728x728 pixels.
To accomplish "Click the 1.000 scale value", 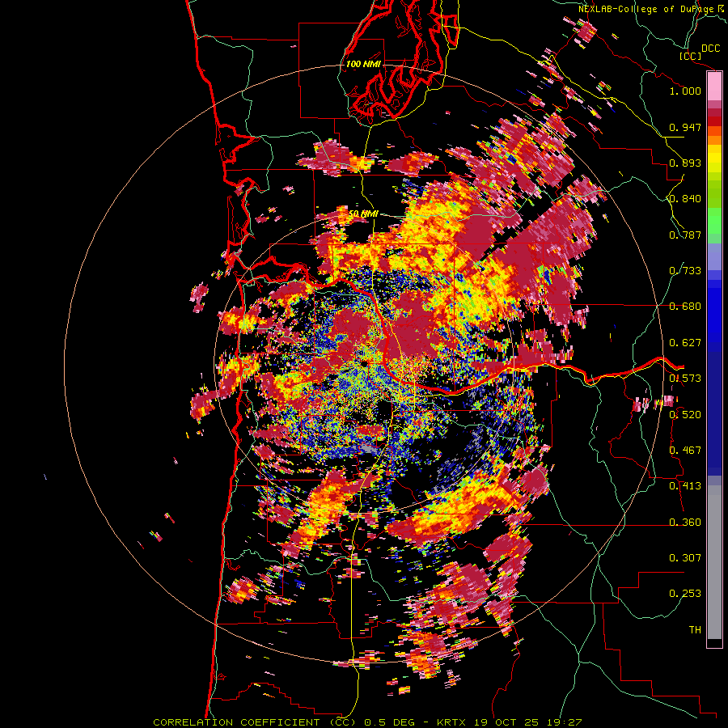I will point(685,91).
